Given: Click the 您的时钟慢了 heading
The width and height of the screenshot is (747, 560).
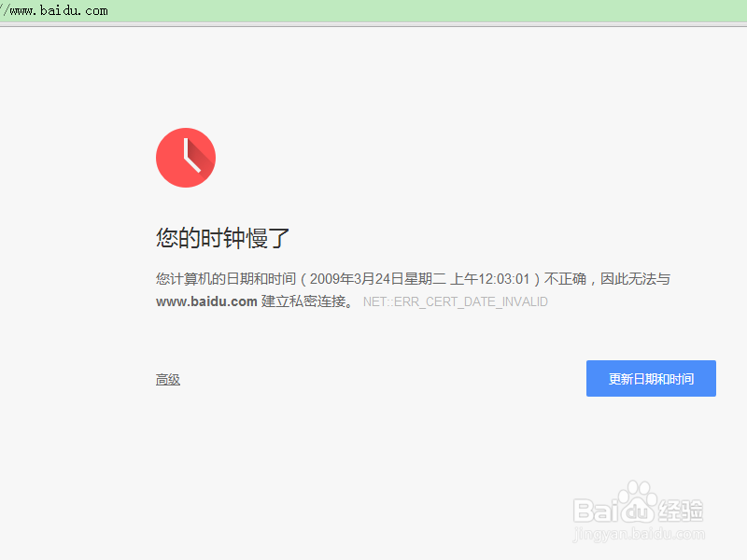Looking at the screenshot, I should coord(222,238).
